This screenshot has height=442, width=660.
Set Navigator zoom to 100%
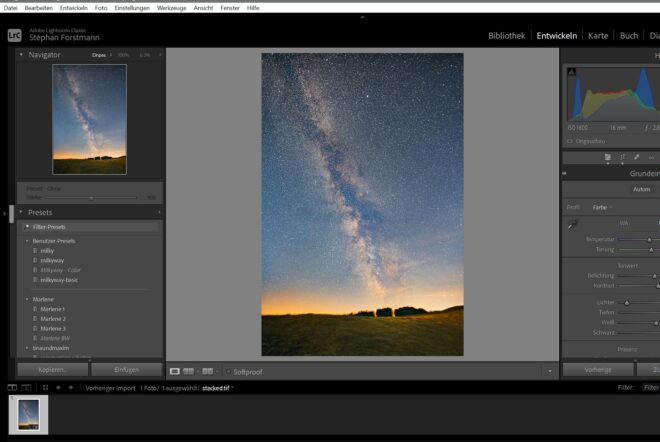(123, 55)
